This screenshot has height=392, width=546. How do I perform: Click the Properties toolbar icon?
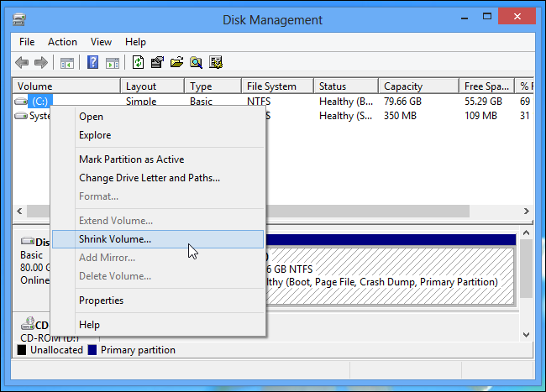[157, 62]
